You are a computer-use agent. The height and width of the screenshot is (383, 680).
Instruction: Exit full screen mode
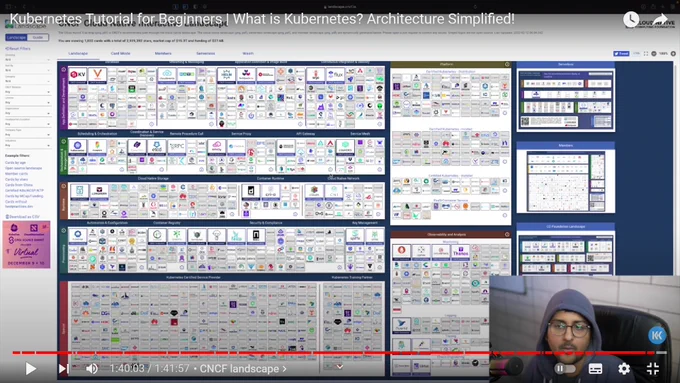coord(653,369)
